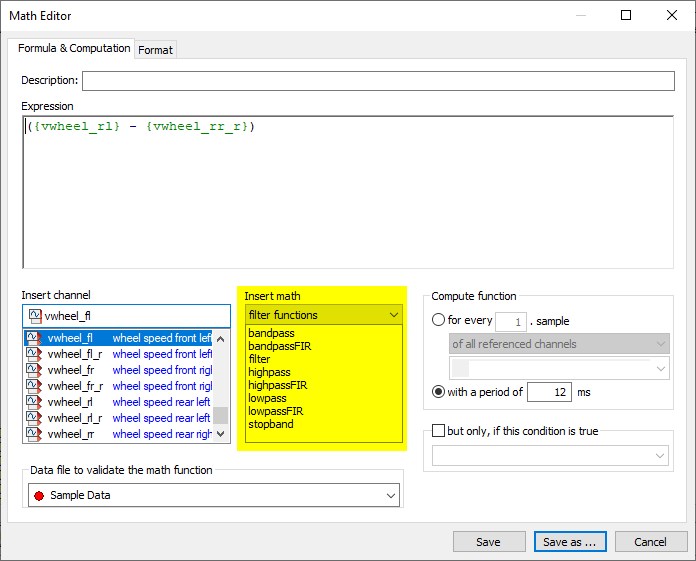Click {vwheel_rl} in the expression
The height and width of the screenshot is (561, 696).
[77, 126]
